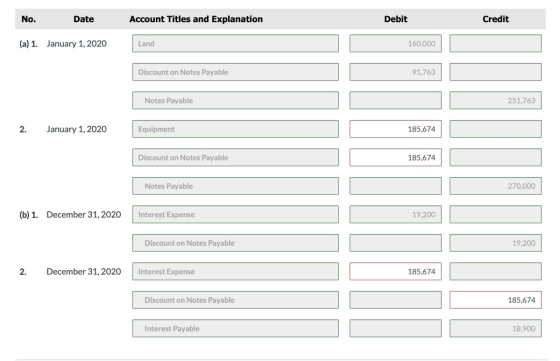Click the empty debit field beside 251,763 credit
This screenshot has width=560, height=361.
395,101
